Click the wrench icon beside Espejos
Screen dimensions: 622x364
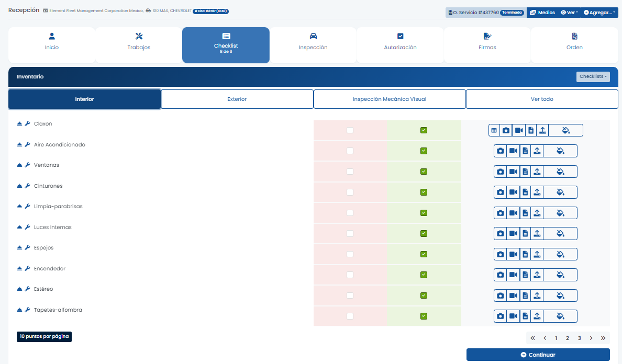coord(27,248)
